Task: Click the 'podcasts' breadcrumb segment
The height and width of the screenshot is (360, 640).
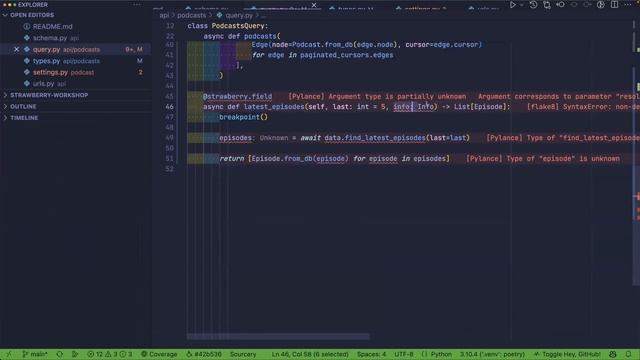Action: point(191,16)
